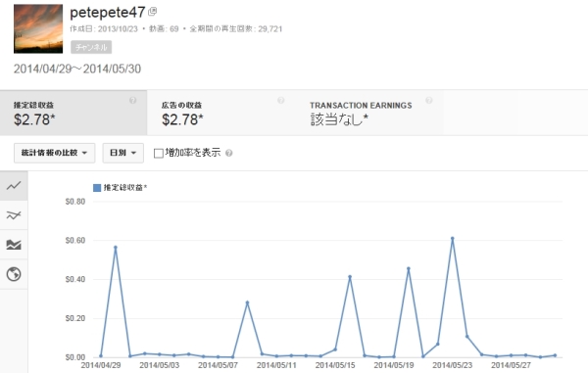Select the stacked area chart icon
Screen dimensions: 588x373
coord(14,245)
